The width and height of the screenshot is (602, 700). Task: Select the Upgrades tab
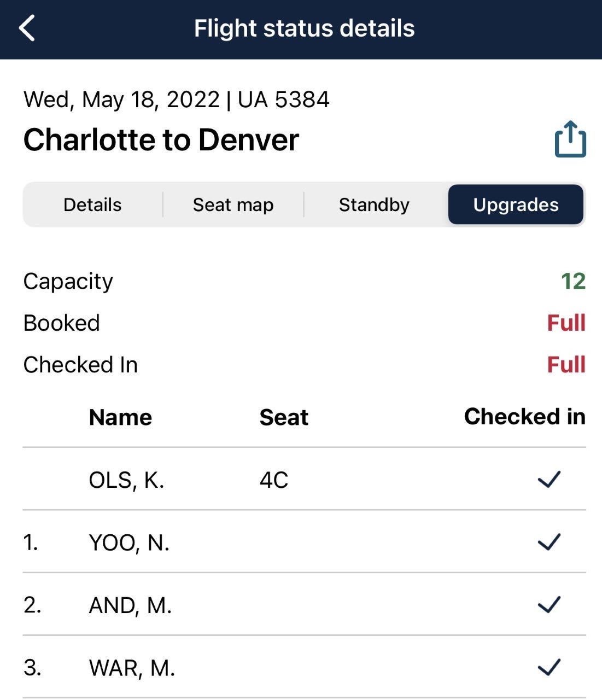[516, 205]
